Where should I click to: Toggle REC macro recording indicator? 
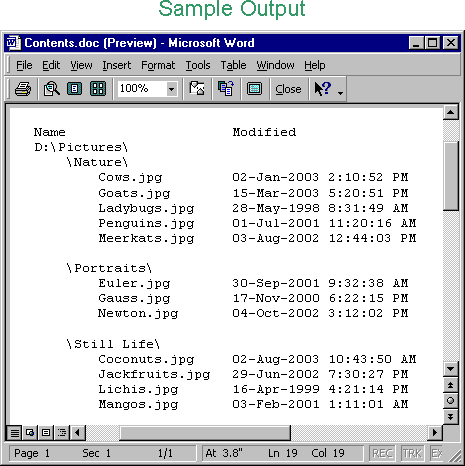point(382,453)
